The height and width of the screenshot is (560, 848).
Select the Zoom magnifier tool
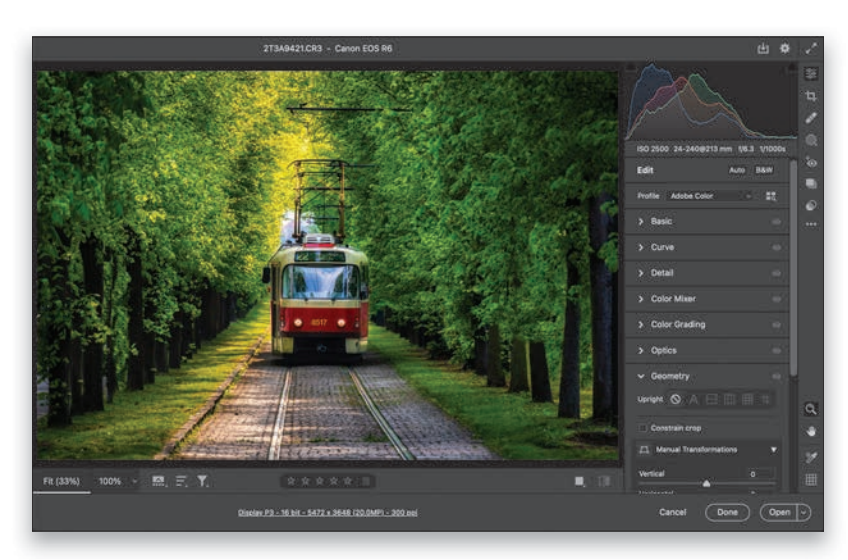pyautogui.click(x=811, y=409)
